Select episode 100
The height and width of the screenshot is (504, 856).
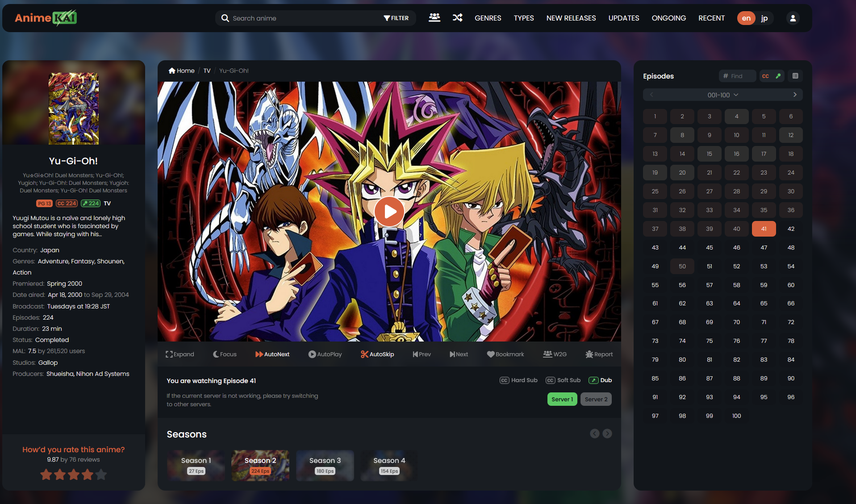coord(736,416)
